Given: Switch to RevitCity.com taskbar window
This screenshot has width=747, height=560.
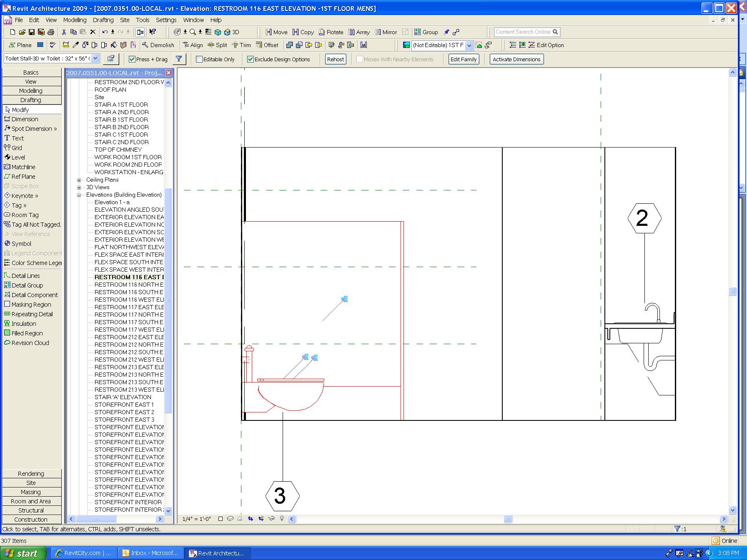Looking at the screenshot, I should point(83,553).
